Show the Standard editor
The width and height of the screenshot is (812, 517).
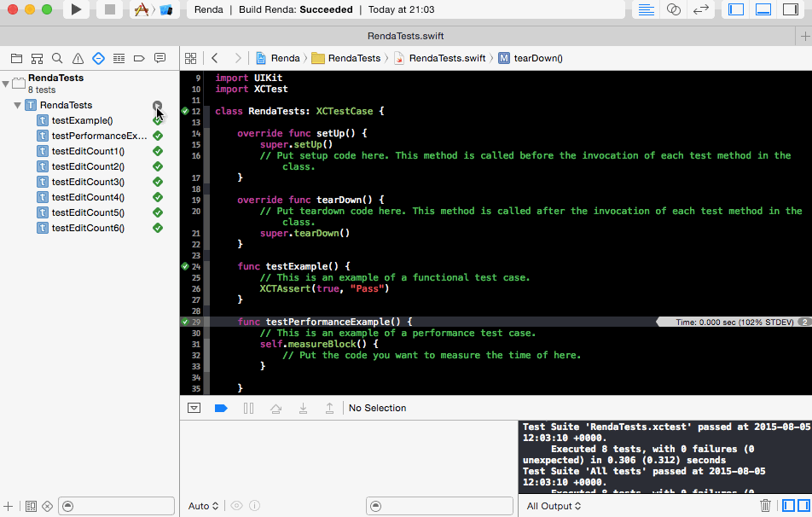647,9
